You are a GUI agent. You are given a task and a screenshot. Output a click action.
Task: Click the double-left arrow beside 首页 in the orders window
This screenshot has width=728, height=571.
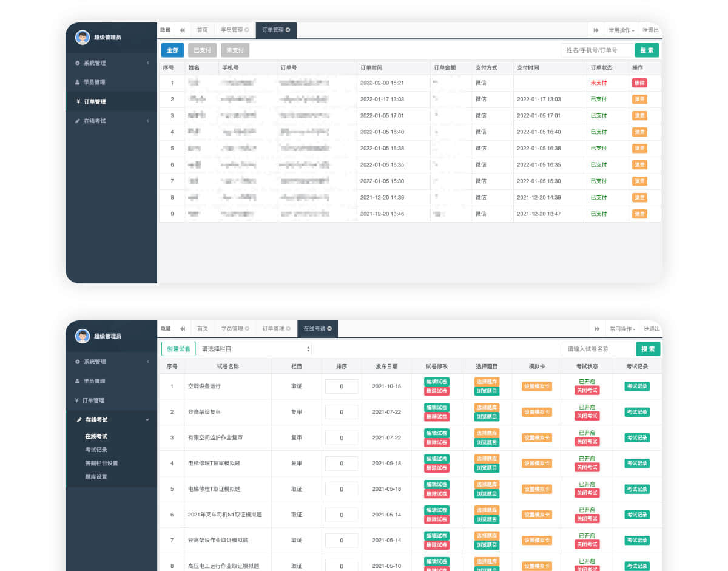click(182, 30)
